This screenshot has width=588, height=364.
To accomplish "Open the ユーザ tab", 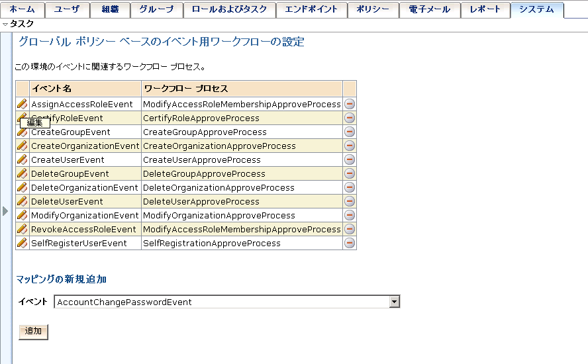I will click(67, 9).
